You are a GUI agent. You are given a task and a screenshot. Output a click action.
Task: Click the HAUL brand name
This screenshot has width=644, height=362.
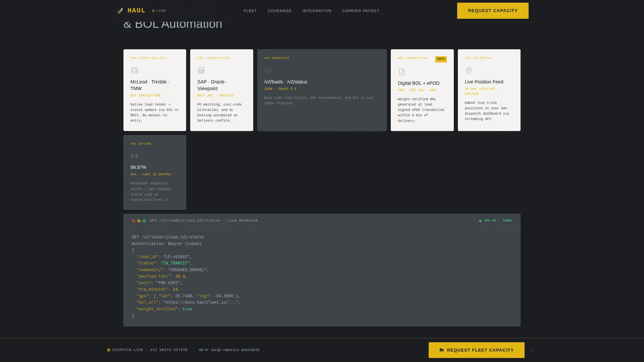pyautogui.click(x=137, y=10)
